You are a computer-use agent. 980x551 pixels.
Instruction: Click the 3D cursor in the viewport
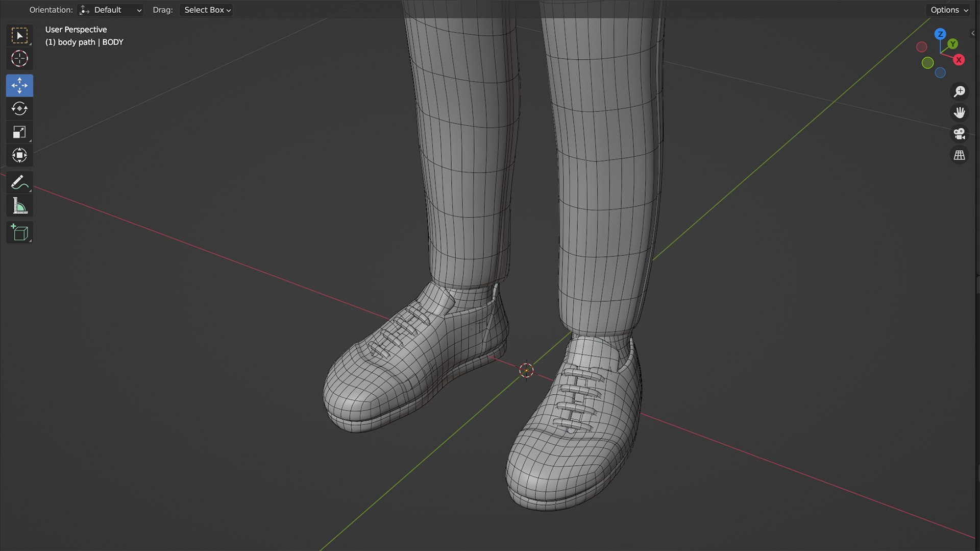526,370
